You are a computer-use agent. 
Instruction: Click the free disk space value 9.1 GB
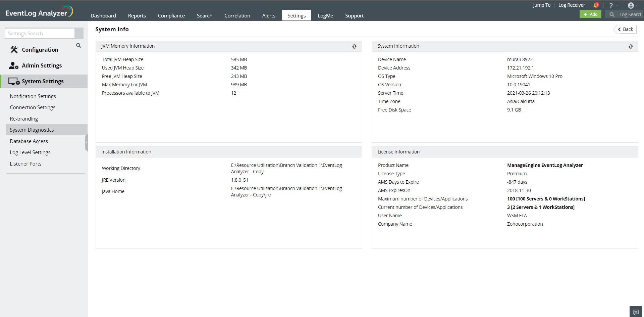click(514, 110)
